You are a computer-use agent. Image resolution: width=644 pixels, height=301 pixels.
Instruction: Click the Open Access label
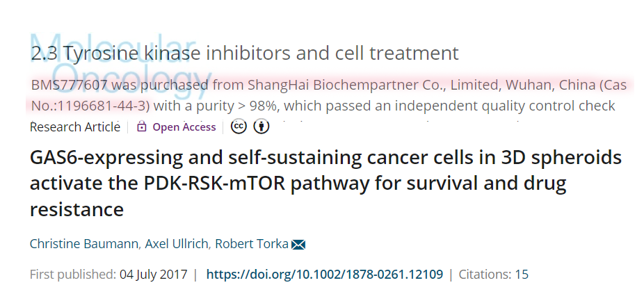point(184,127)
